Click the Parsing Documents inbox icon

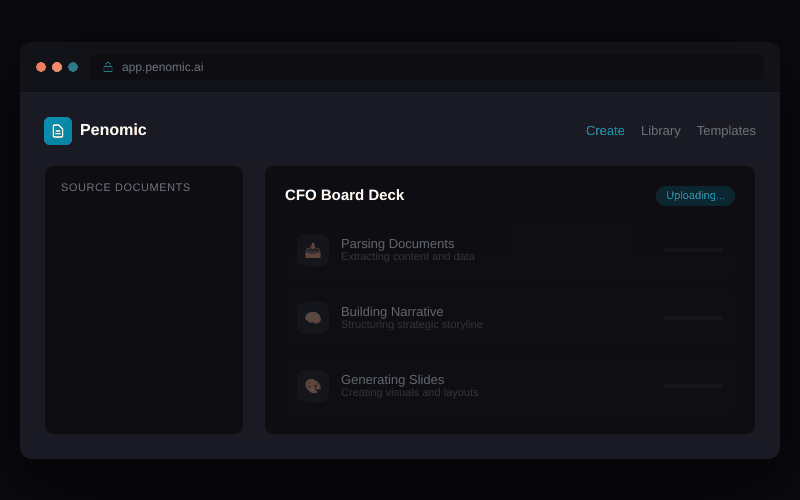click(313, 250)
